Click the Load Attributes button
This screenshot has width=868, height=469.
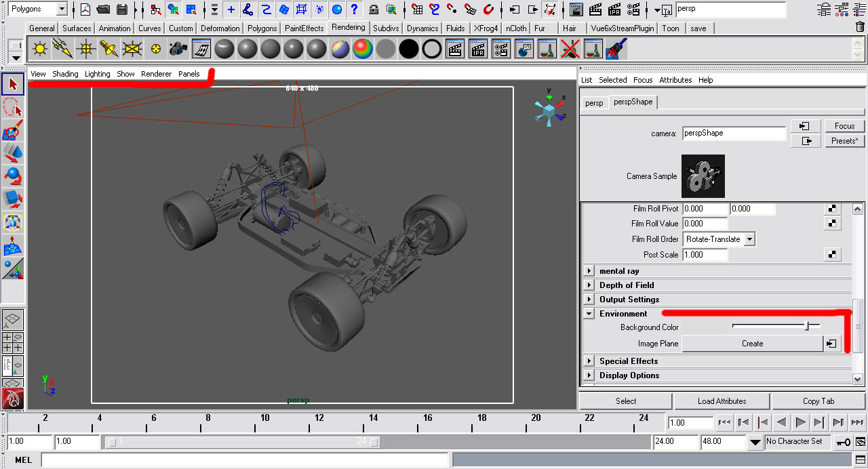click(722, 401)
